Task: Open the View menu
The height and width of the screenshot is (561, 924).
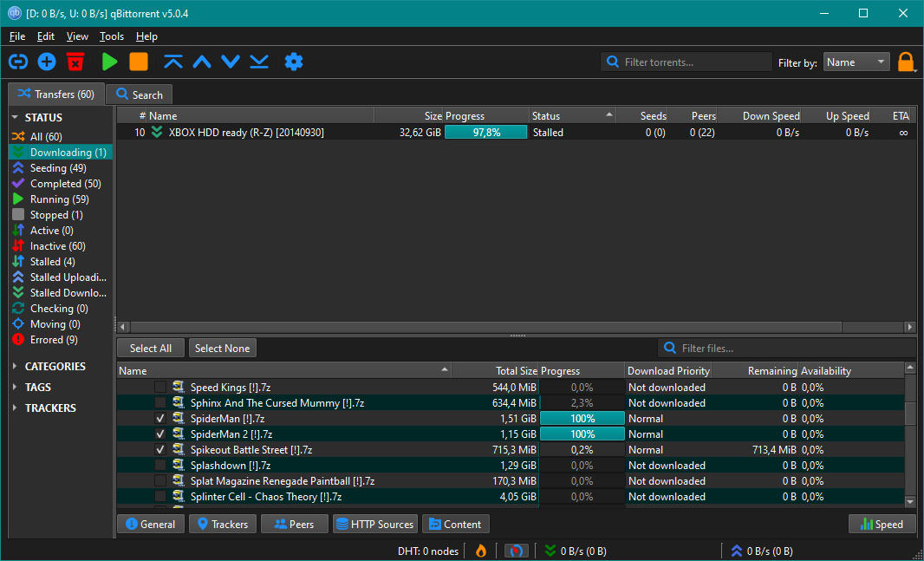Action: coord(77,36)
